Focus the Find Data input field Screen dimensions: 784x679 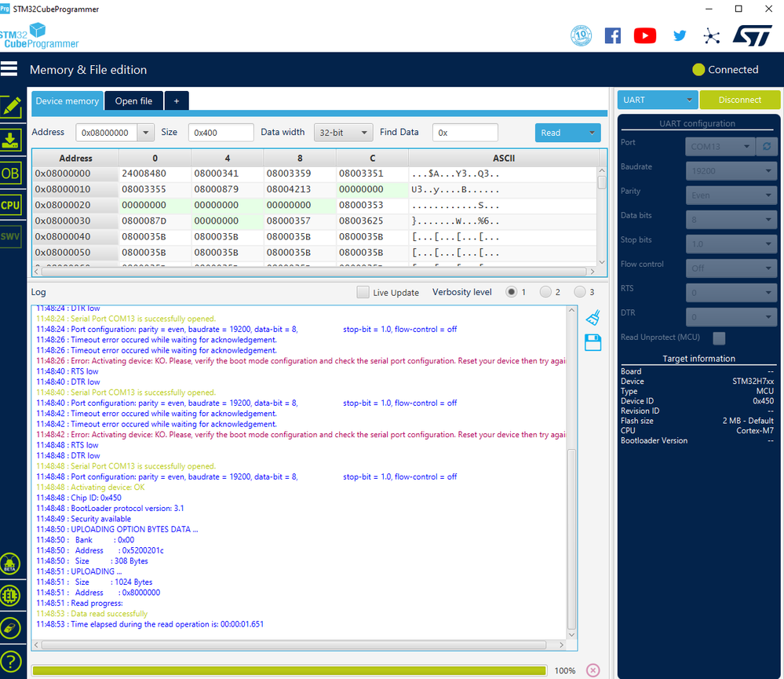pyautogui.click(x=465, y=133)
